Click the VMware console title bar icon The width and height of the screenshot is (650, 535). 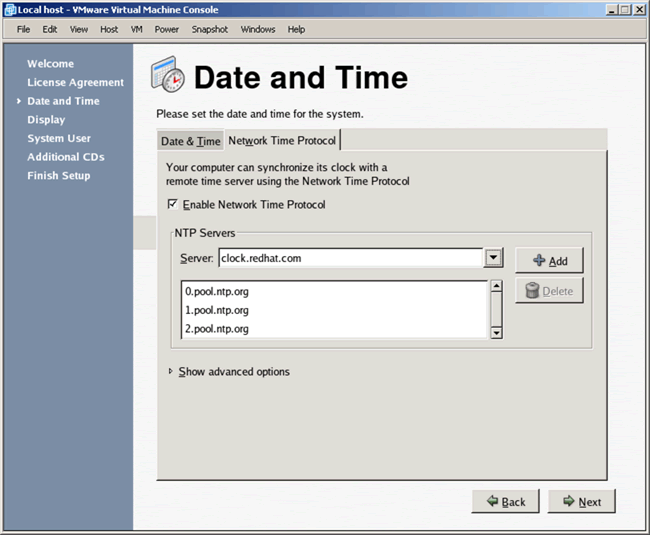pyautogui.click(x=9, y=9)
